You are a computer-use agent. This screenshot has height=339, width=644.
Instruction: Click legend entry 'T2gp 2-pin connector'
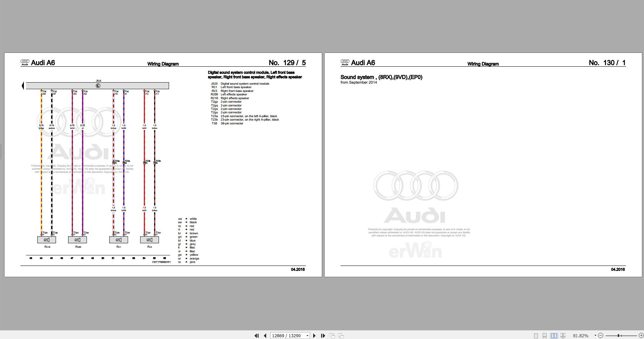tap(226, 102)
